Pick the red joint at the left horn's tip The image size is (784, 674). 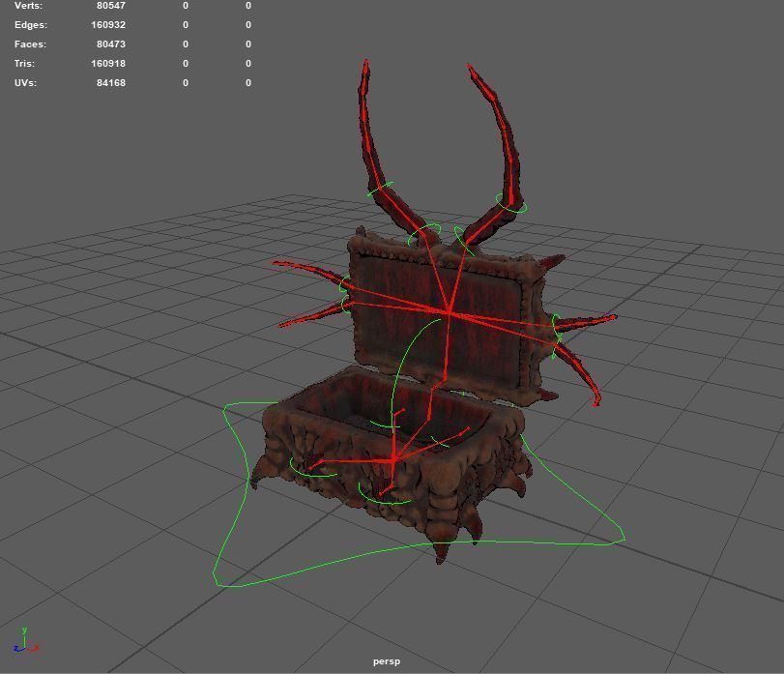(x=366, y=62)
